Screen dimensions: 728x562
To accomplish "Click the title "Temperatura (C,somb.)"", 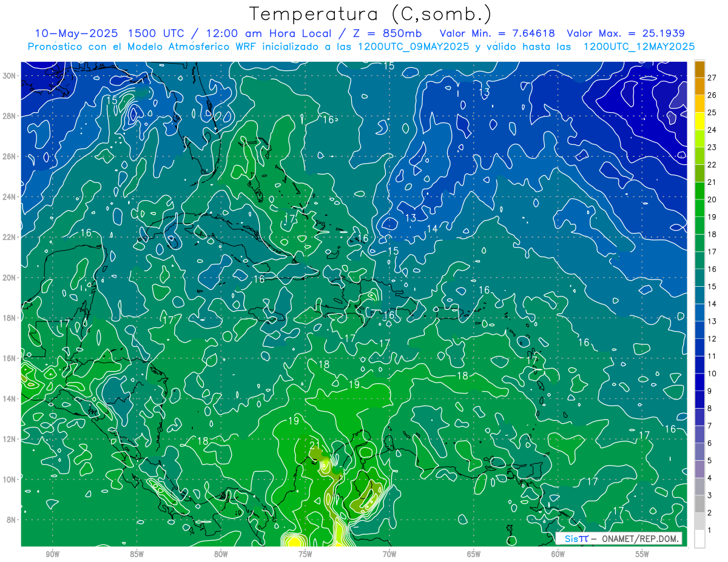I will [x=371, y=14].
